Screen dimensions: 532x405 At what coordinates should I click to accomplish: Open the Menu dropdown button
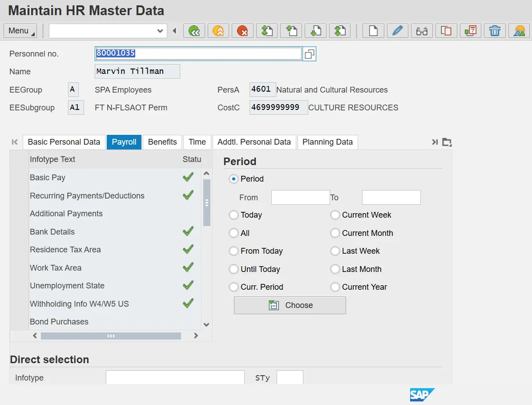[20, 31]
